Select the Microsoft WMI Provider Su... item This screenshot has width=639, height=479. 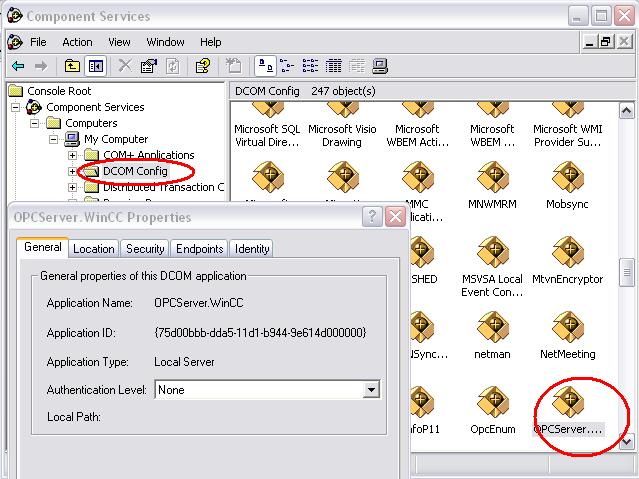[x=568, y=126]
